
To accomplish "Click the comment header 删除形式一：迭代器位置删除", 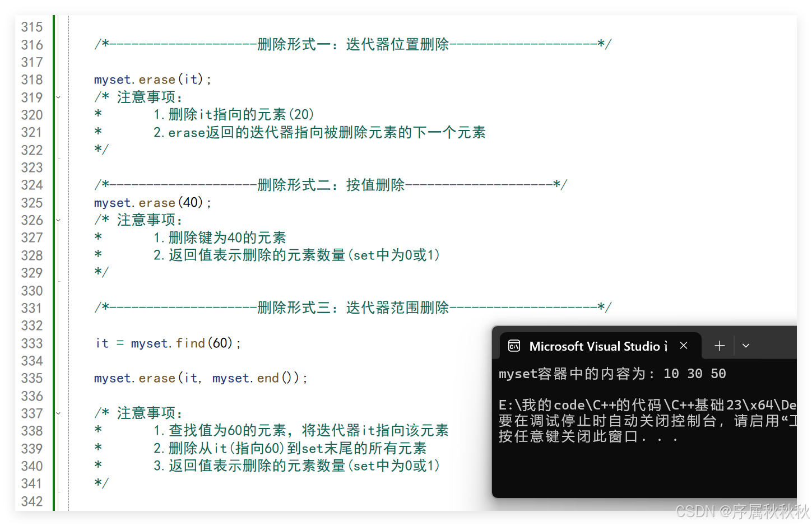I will (x=353, y=44).
